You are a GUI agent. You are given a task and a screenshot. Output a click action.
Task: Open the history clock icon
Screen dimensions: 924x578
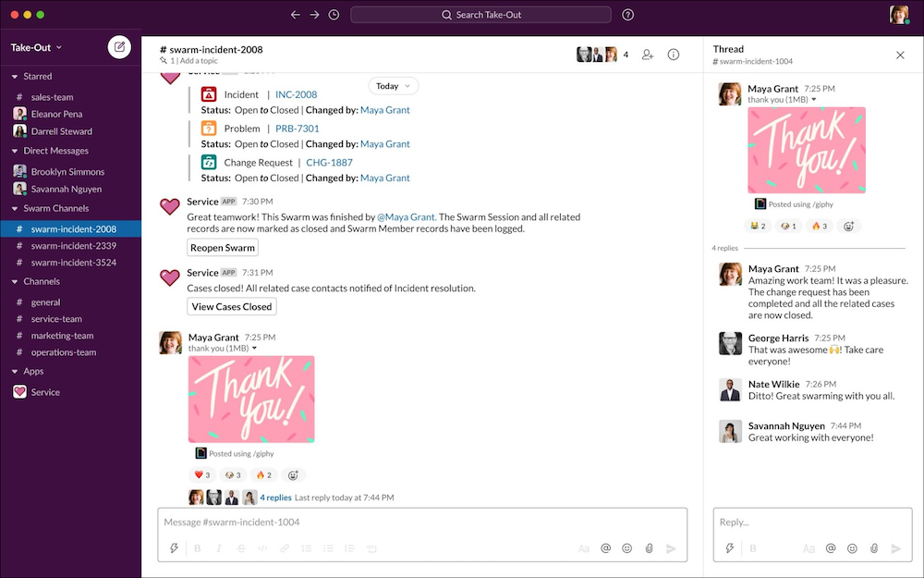[334, 15]
